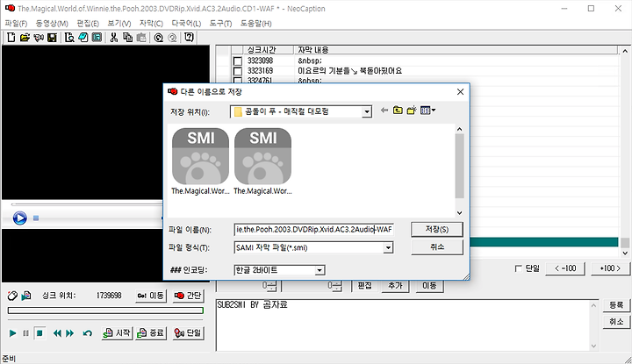Play video with the teal triangle button
Screen dimensions: 632x364
pyautogui.click(x=13, y=333)
